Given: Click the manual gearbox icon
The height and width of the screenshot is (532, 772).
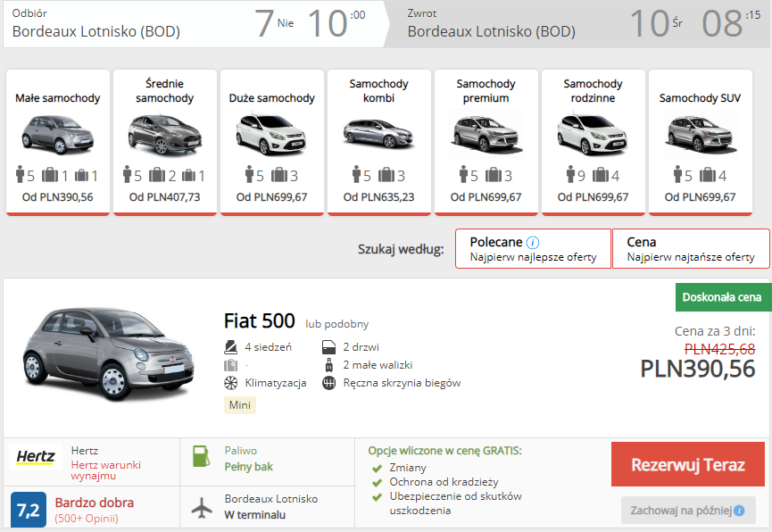Looking at the screenshot, I should click(x=328, y=383).
